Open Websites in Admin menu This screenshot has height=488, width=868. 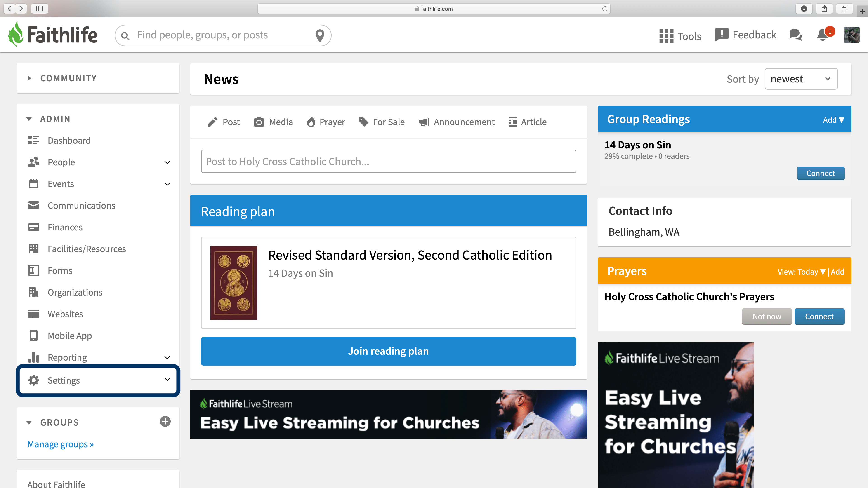[65, 314]
